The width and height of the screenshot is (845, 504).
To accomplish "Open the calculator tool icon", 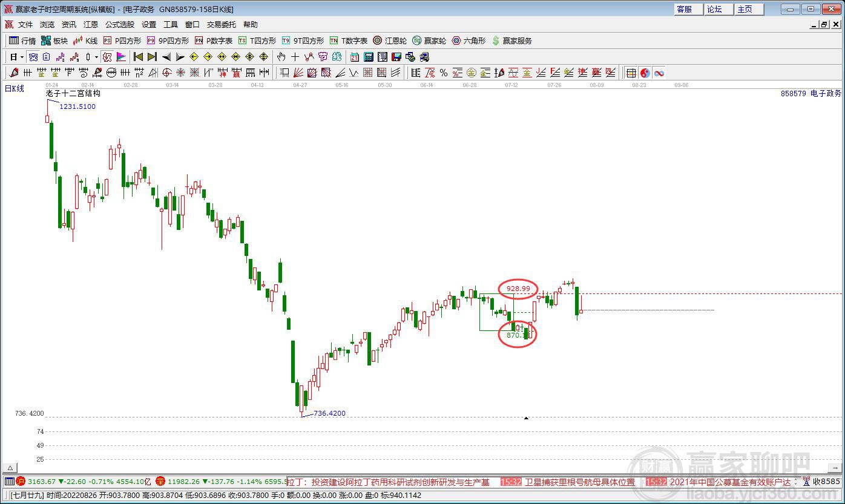I will [x=368, y=57].
